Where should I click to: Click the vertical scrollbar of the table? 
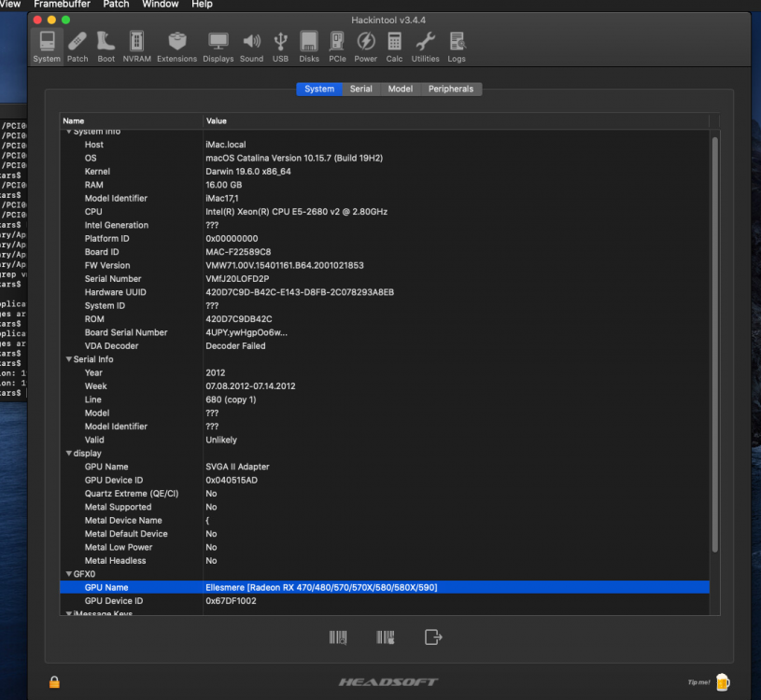714,344
